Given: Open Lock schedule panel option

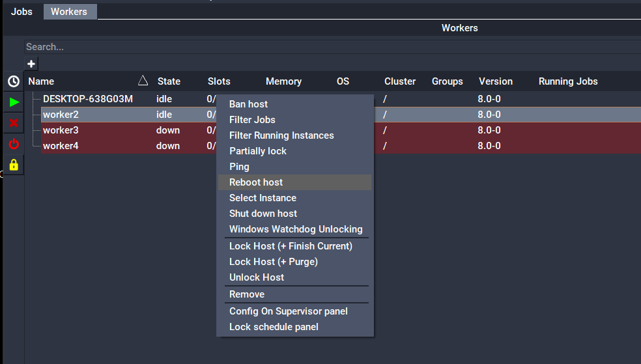Looking at the screenshot, I should click(274, 327).
